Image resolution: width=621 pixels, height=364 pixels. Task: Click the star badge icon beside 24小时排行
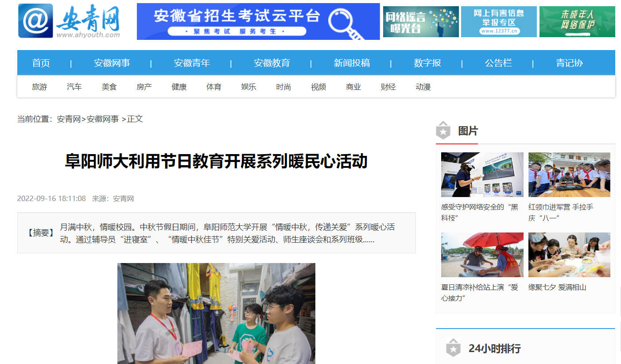click(x=453, y=348)
